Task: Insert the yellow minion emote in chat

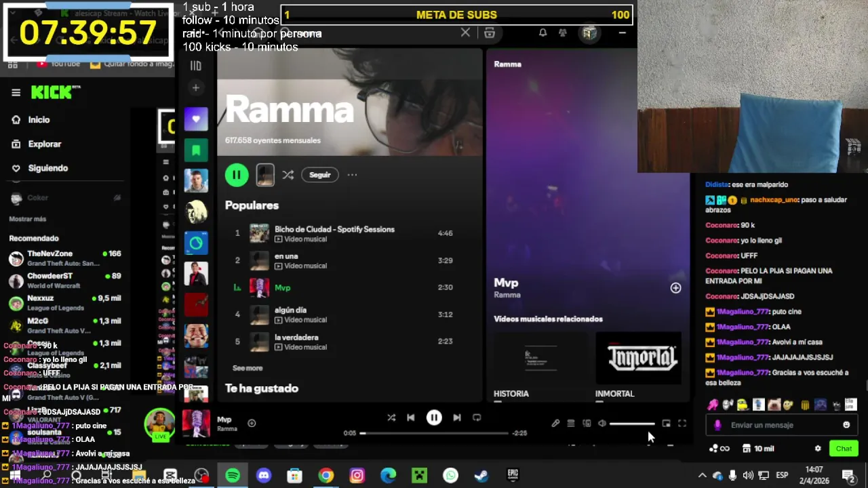Action: pos(743,405)
